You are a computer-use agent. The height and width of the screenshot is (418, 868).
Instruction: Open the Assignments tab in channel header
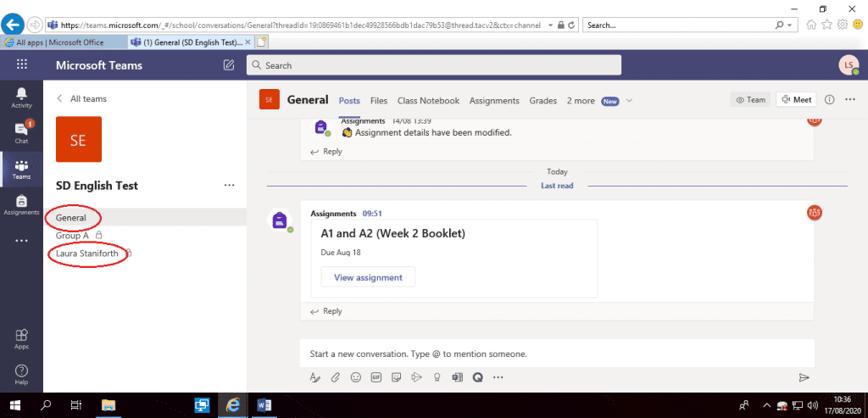(x=494, y=100)
